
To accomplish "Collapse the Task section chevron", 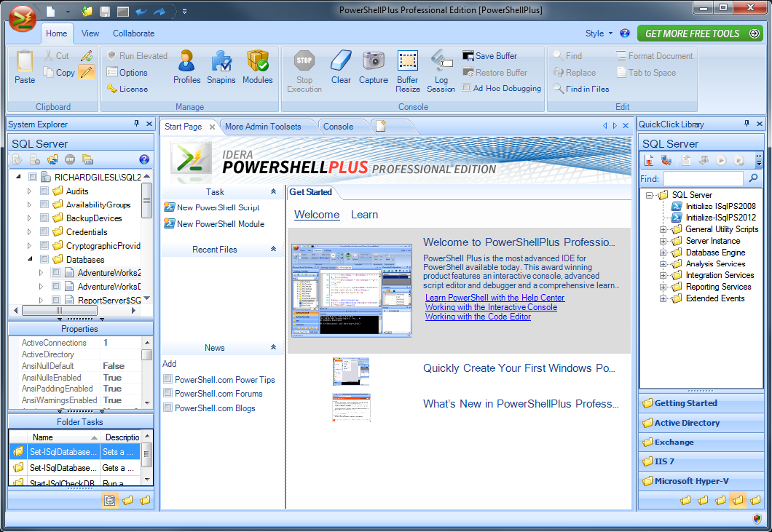I will pos(273,191).
